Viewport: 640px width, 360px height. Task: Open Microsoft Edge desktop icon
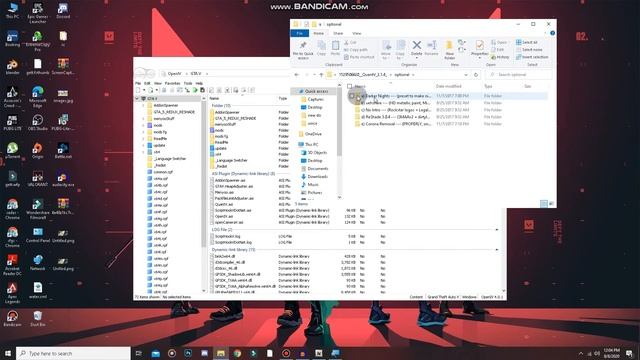coord(38,97)
